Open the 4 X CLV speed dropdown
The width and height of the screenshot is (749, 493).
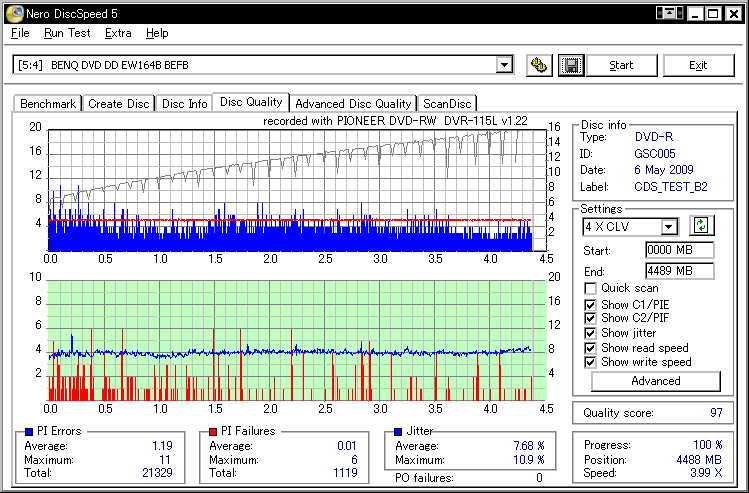(x=668, y=227)
